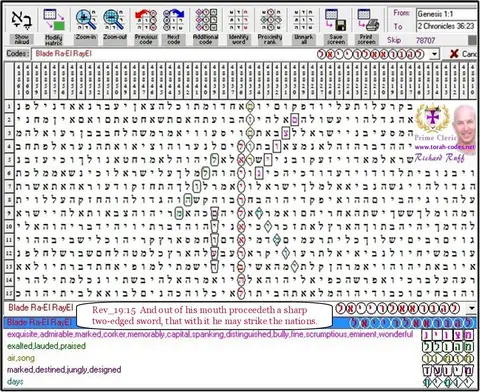Click the 'Modify matrix' label button
Screen dimensions: 480x392
pos(54,40)
